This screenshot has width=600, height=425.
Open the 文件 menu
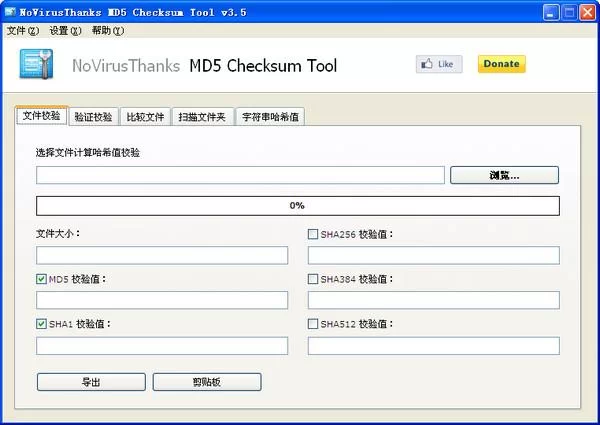click(x=23, y=31)
